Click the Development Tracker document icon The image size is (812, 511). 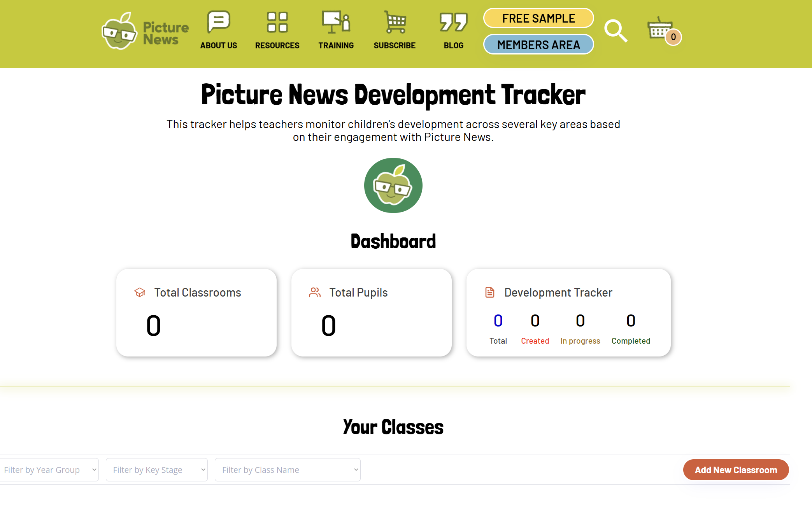[490, 292]
